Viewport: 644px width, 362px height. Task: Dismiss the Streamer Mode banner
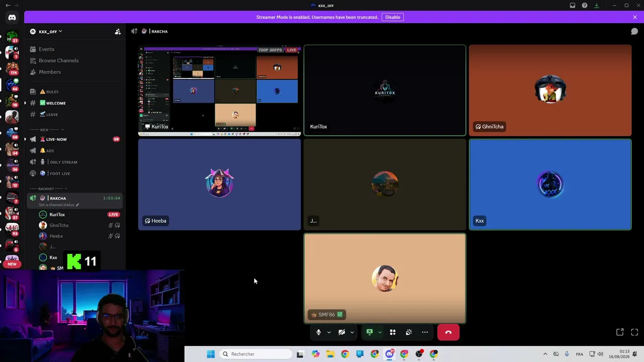635,17
